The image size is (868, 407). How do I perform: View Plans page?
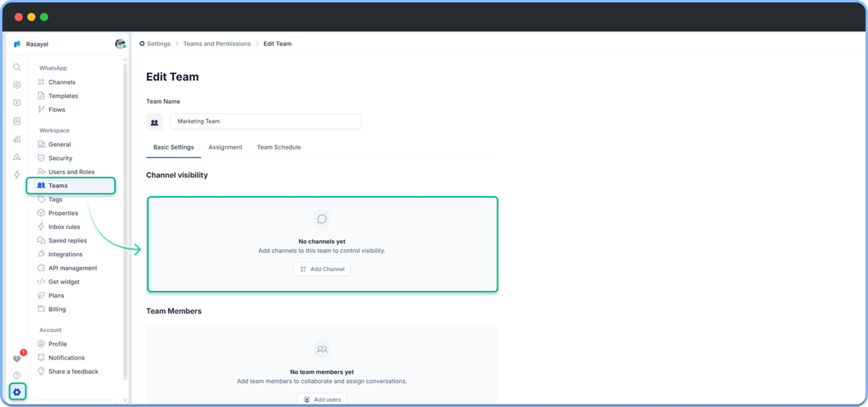click(x=56, y=295)
